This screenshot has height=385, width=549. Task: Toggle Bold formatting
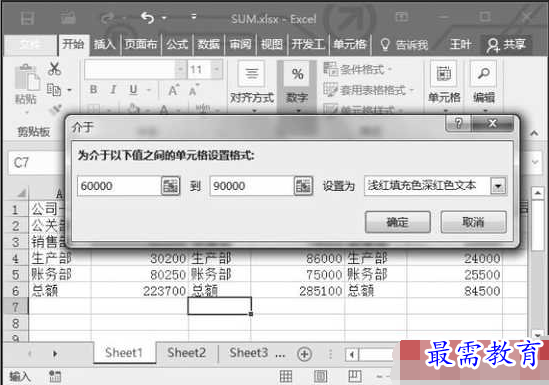[93, 90]
